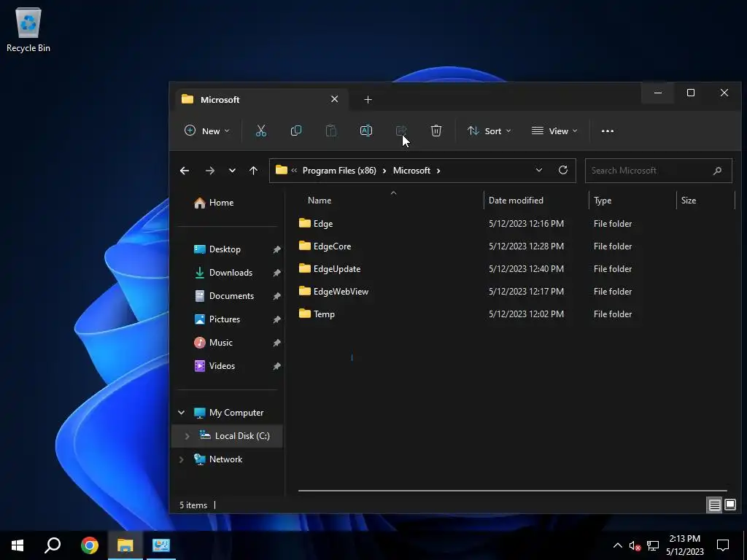Screen dimensions: 747x560
Task: Click the Rename icon in toolbar
Action: [366, 131]
